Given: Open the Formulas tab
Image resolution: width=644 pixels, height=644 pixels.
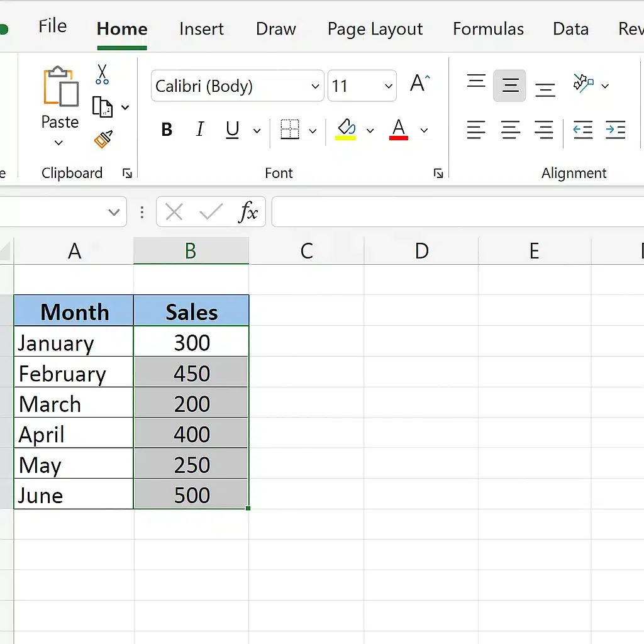Looking at the screenshot, I should (x=488, y=29).
